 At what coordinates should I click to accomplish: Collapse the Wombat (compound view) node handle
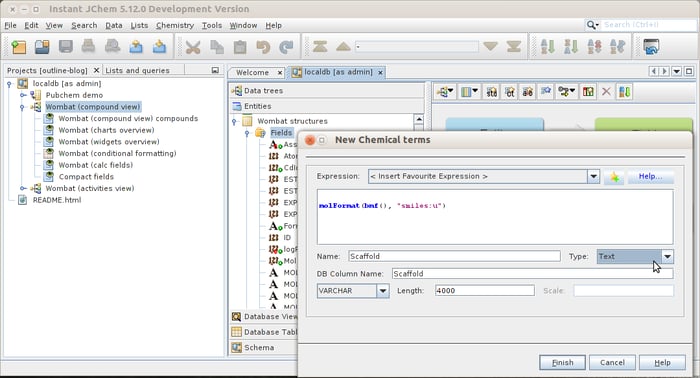[x=23, y=107]
